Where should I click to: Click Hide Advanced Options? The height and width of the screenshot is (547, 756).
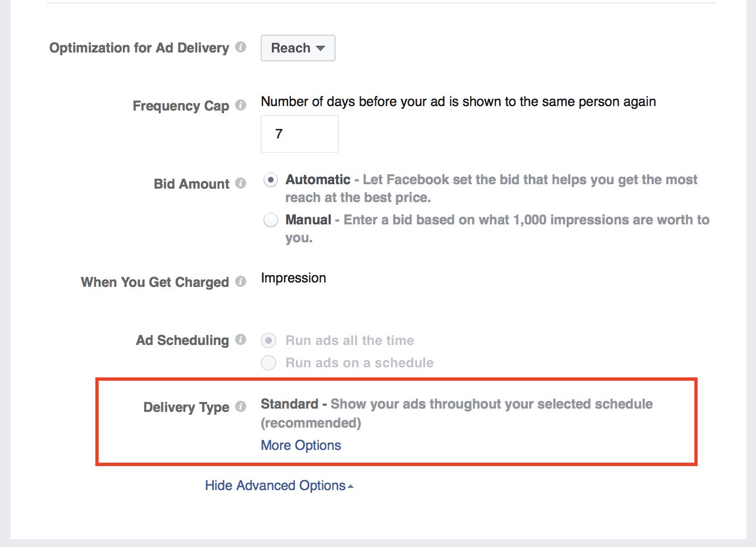pos(275,485)
